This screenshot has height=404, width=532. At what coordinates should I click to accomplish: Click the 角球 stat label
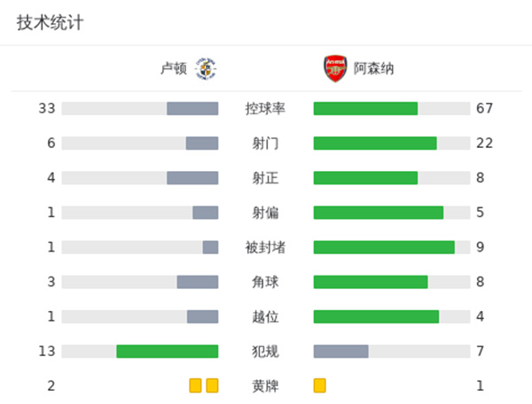click(x=265, y=282)
